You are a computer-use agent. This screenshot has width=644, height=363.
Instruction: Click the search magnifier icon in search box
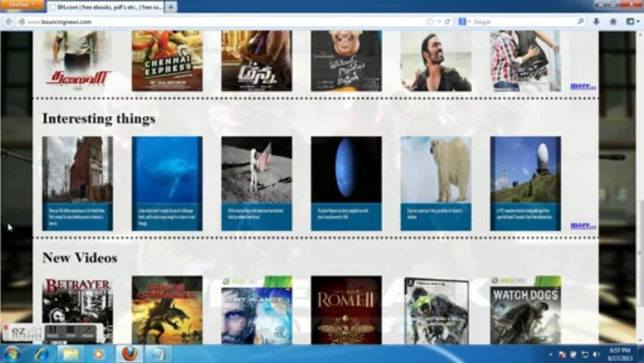[x=580, y=22]
